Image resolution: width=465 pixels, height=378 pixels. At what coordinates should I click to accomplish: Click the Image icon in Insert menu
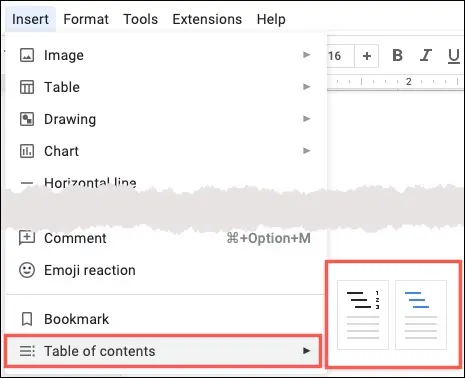click(27, 55)
